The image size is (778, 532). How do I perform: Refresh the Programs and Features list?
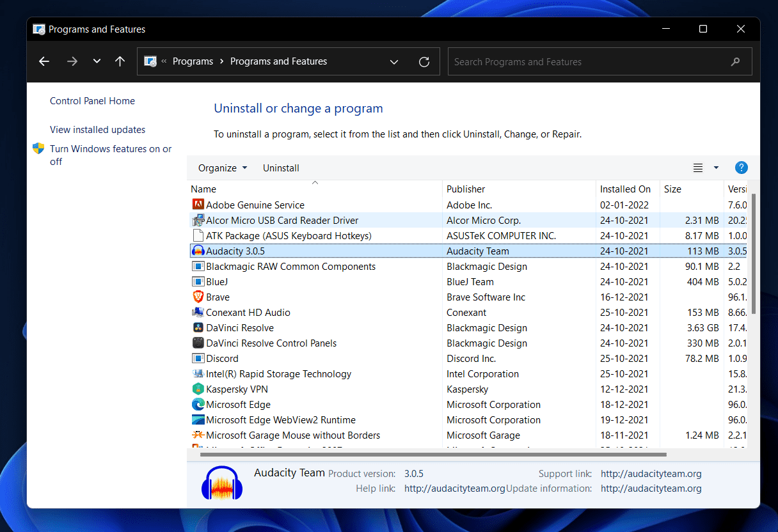tap(424, 62)
